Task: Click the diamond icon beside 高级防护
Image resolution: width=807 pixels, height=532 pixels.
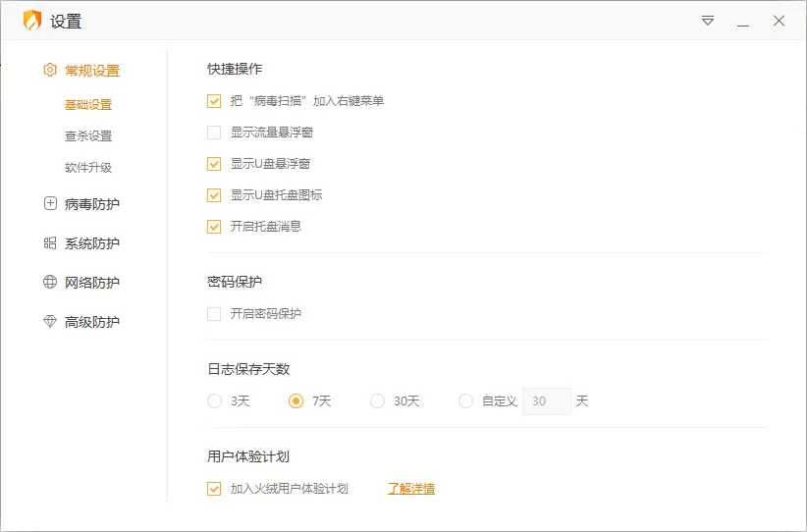Action: [50, 322]
